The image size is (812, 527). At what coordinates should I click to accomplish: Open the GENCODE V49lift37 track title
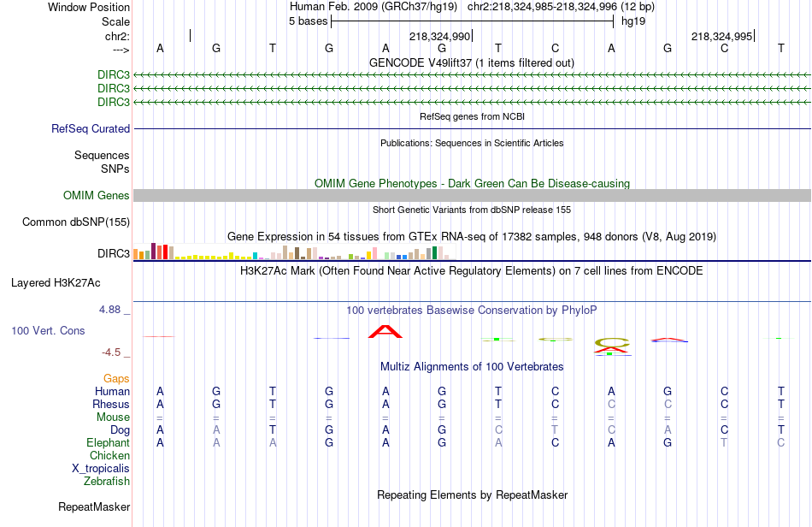pyautogui.click(x=472, y=62)
